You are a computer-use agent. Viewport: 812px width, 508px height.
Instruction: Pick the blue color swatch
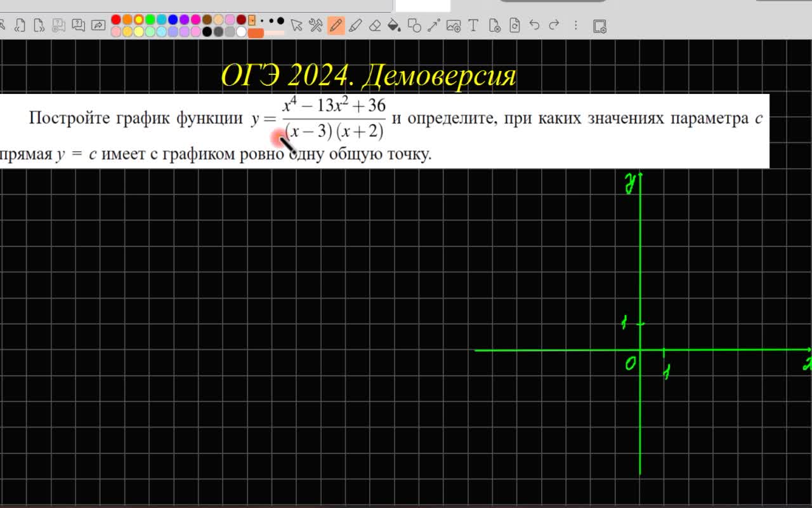click(x=173, y=20)
